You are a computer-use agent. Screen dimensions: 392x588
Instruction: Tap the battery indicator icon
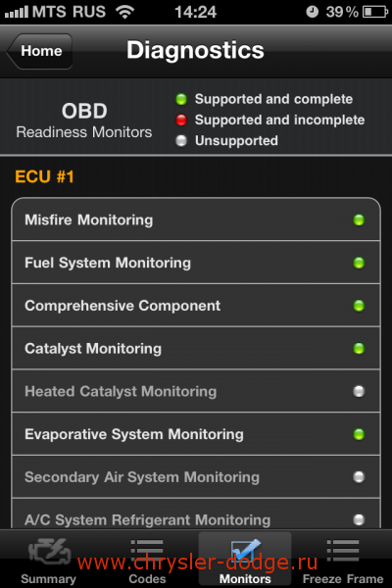375,12
